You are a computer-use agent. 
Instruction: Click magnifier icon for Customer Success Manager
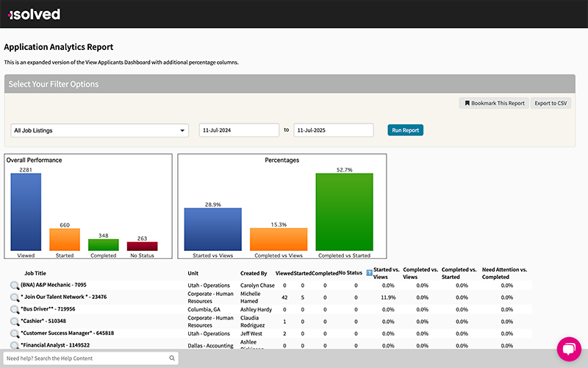[14, 333]
